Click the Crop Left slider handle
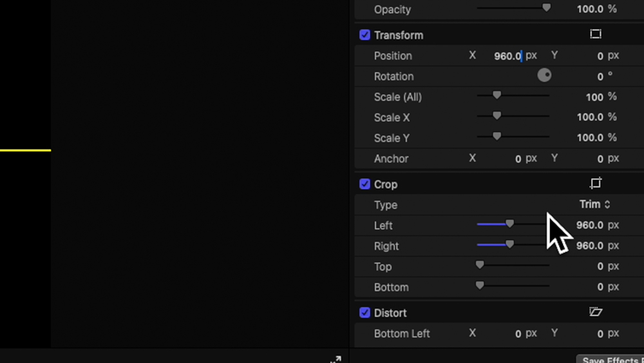This screenshot has width=644, height=363. (x=509, y=224)
